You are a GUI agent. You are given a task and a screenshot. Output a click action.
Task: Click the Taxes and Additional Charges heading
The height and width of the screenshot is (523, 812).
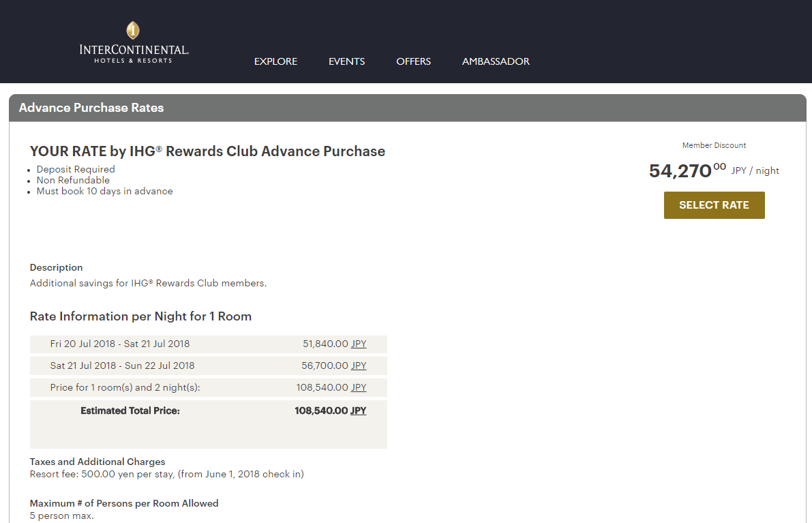(x=97, y=462)
